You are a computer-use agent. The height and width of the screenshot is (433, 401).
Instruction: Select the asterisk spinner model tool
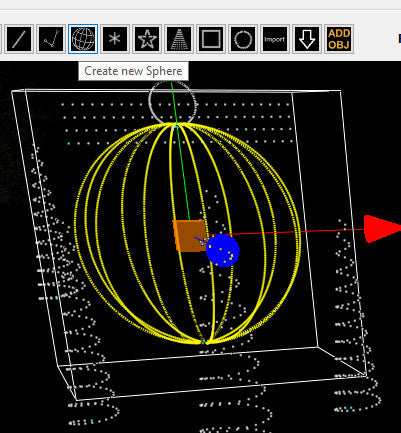click(115, 39)
